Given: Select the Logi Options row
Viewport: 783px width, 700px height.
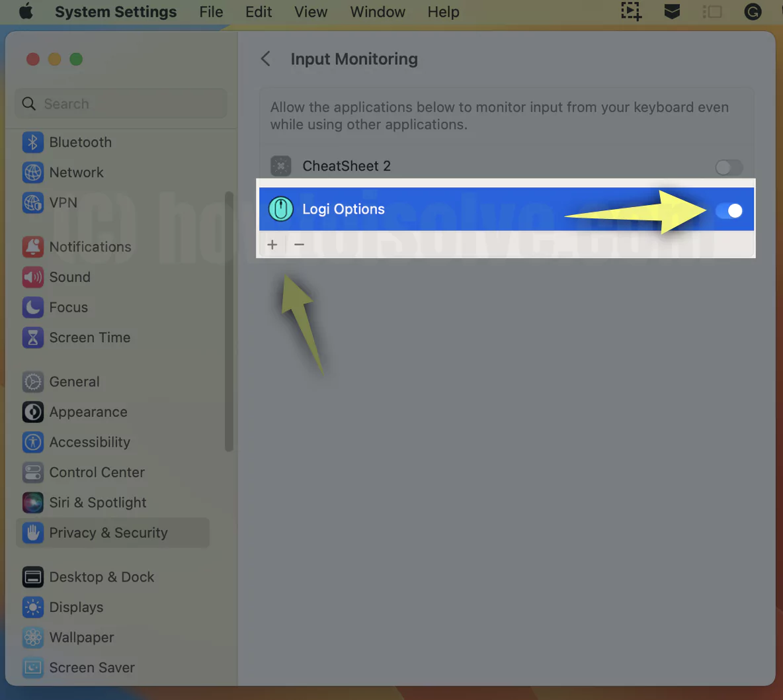Looking at the screenshot, I should (x=507, y=209).
